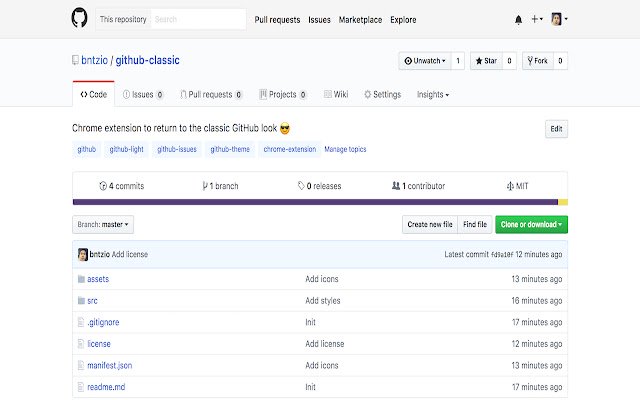Open the fork count next to Fork

560,61
